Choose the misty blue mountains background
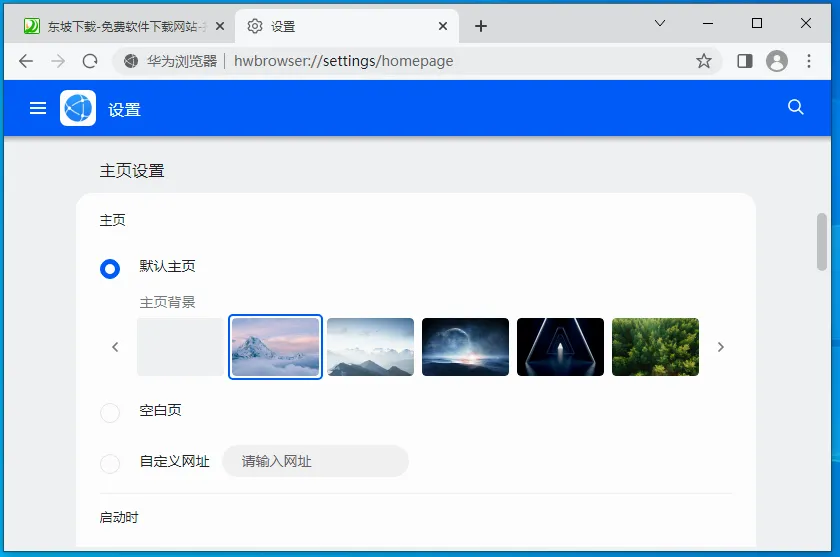 370,347
